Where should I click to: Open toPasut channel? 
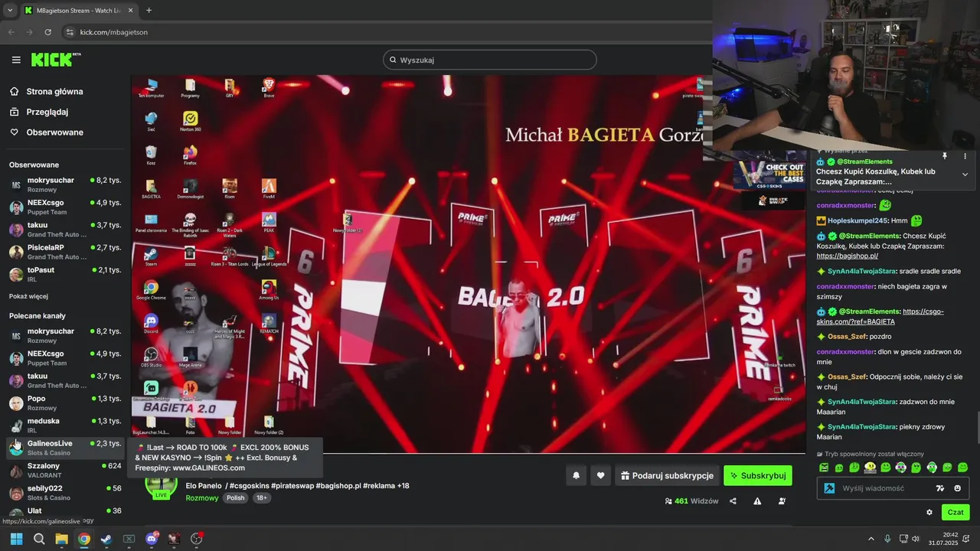pyautogui.click(x=64, y=274)
